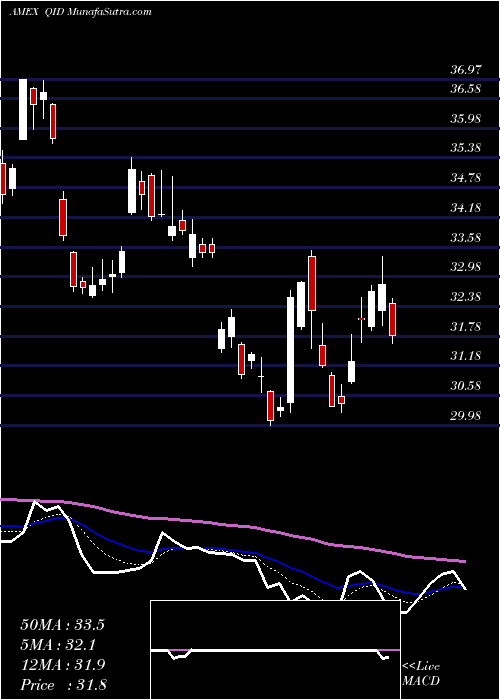Click the 34.18 price label

pyautogui.click(x=465, y=208)
